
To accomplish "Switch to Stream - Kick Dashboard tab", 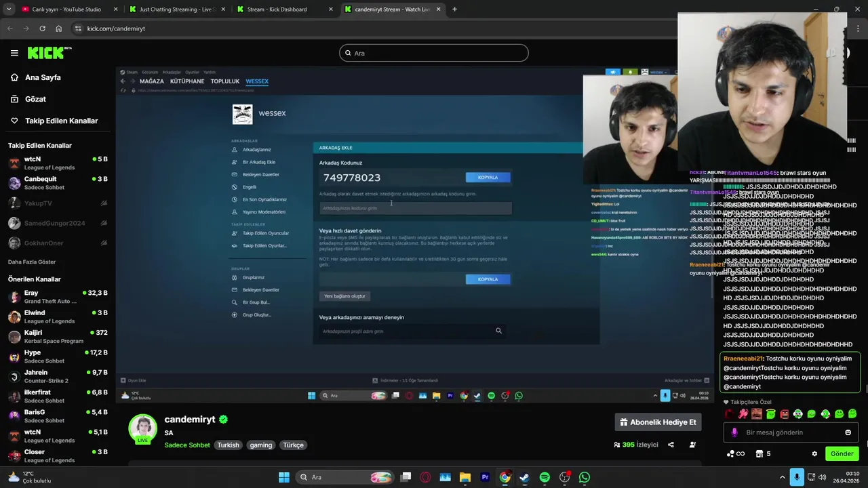I will click(285, 9).
